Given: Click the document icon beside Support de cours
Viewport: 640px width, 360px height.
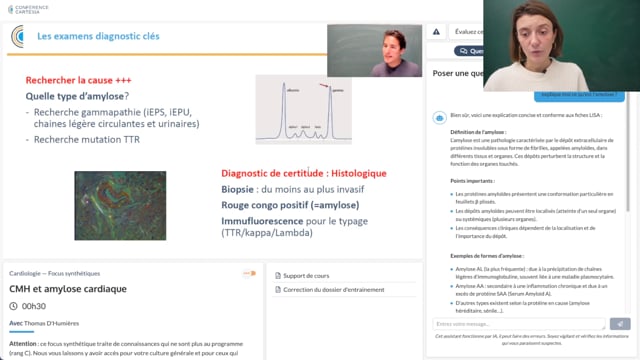Looking at the screenshot, I should pyautogui.click(x=278, y=276).
